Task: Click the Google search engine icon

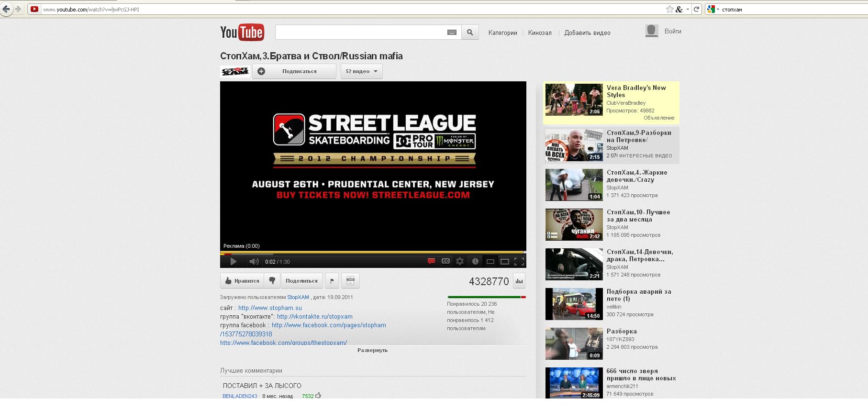Action: pos(711,9)
